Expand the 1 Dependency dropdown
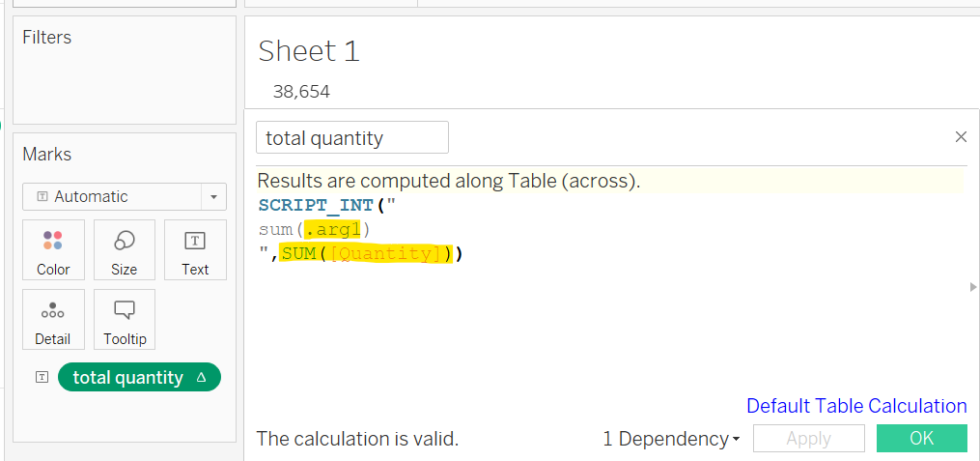Viewport: 980px width, 461px height. (671, 439)
